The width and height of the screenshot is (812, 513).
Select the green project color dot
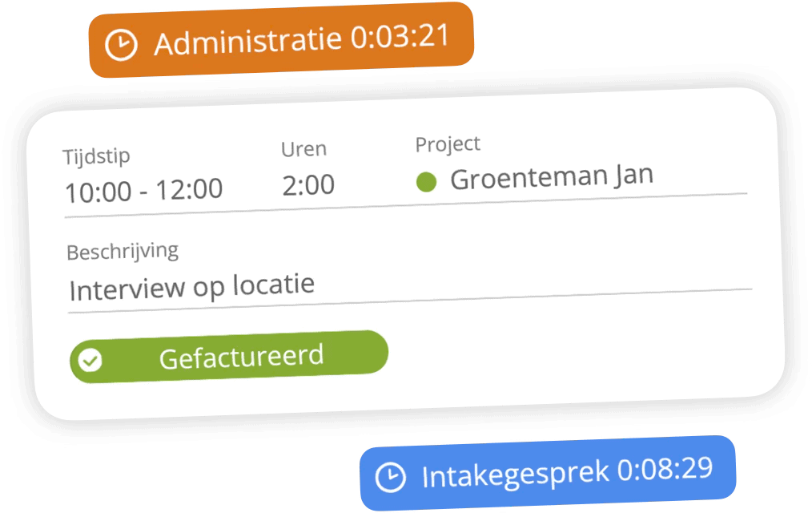point(426,182)
